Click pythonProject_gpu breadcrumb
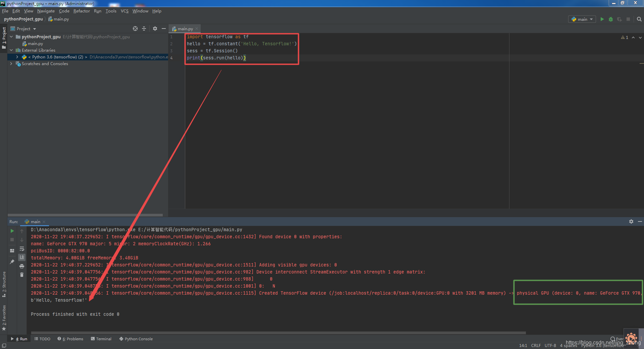The width and height of the screenshot is (644, 349). (x=23, y=19)
